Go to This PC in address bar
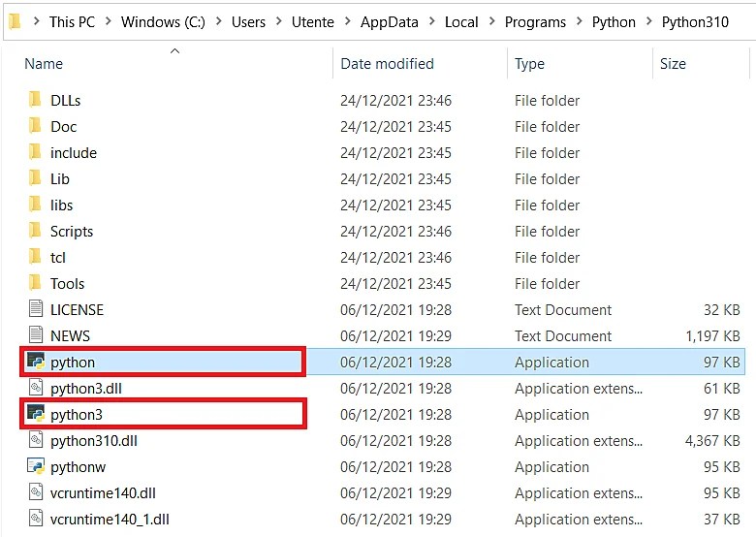 pyautogui.click(x=73, y=21)
